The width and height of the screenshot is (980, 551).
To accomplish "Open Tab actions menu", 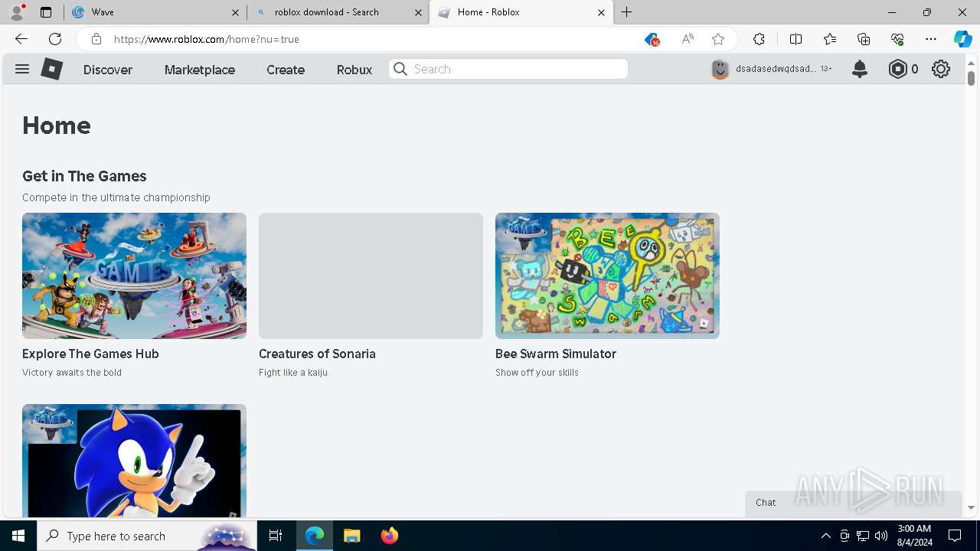I will tap(45, 12).
